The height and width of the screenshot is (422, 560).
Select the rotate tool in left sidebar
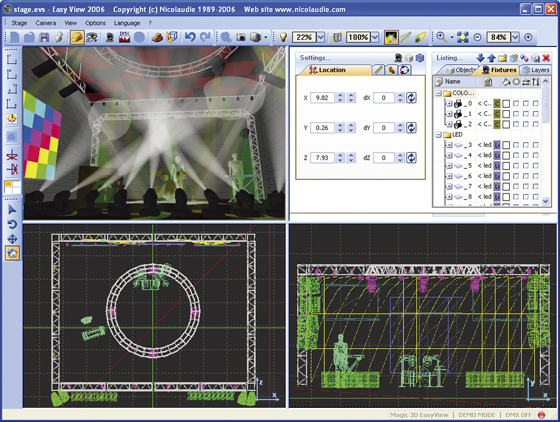[x=12, y=224]
